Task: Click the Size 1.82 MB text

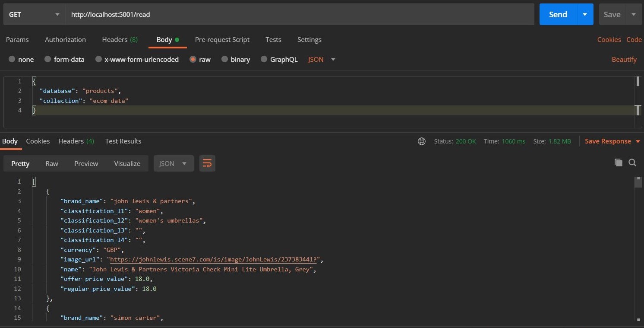Action: [552, 141]
